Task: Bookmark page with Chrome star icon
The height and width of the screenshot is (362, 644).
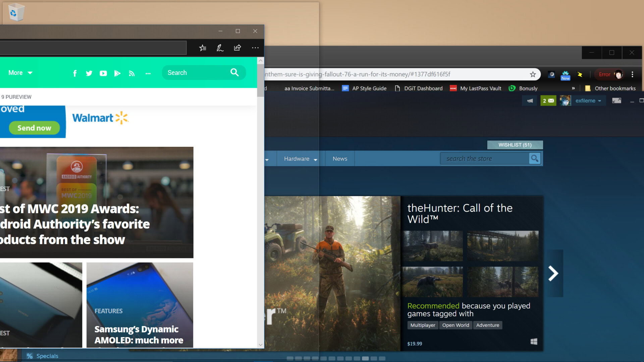Action: click(x=533, y=74)
